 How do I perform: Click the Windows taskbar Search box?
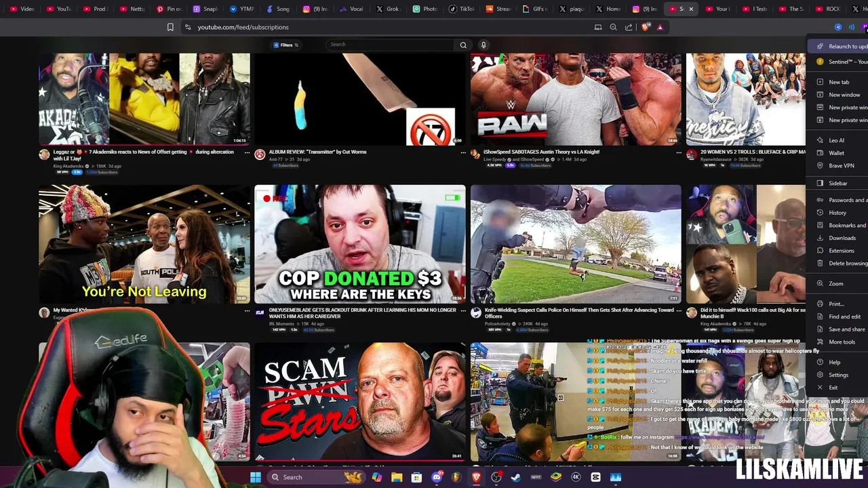[317, 477]
